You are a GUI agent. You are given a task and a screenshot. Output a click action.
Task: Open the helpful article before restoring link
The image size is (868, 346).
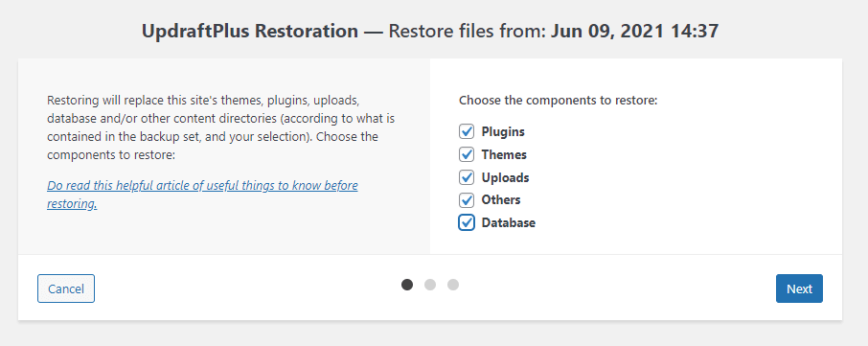point(202,195)
